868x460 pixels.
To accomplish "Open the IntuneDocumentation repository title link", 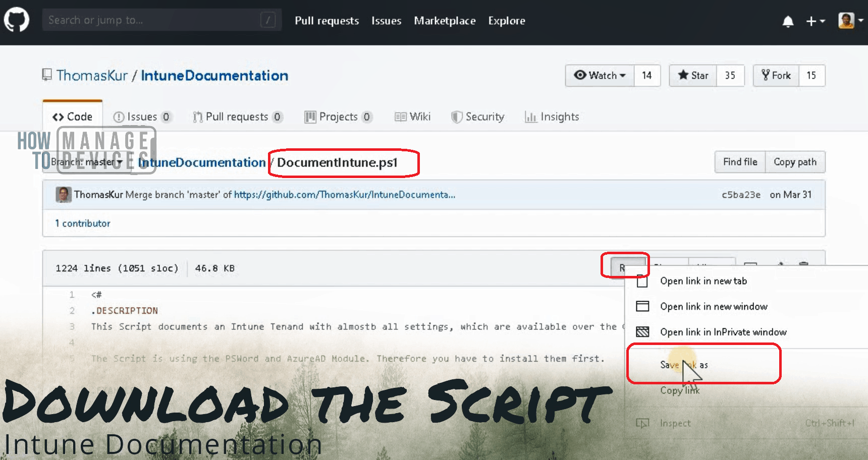I will [214, 76].
